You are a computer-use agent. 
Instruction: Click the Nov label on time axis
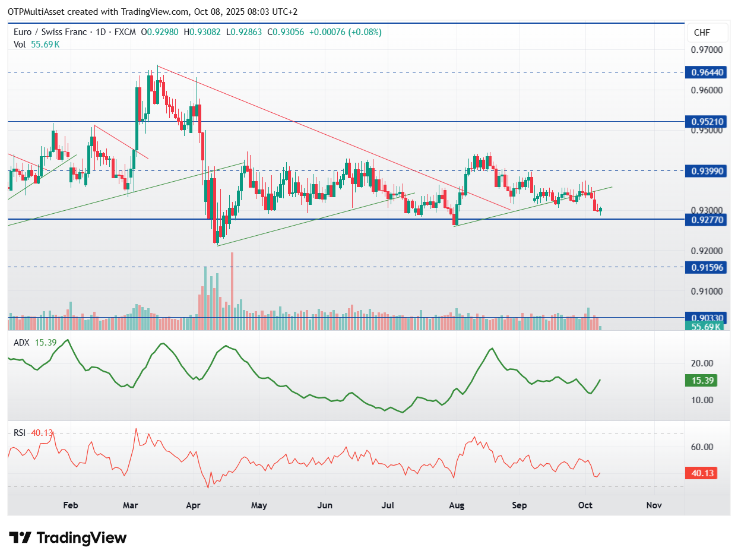point(653,505)
